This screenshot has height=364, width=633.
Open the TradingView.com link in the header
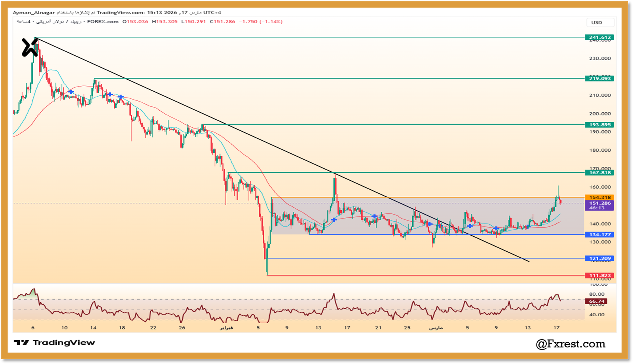119,12
